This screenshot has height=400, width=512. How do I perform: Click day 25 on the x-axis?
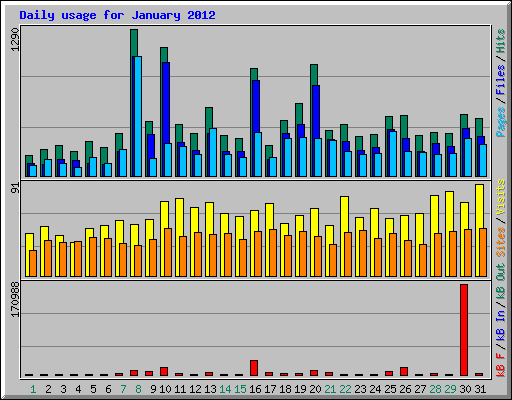390,389
